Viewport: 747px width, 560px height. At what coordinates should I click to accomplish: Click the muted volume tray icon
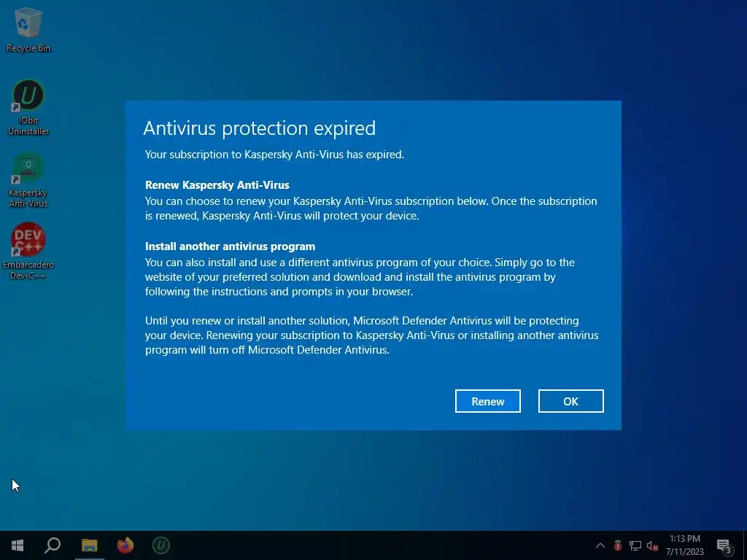[x=653, y=545]
